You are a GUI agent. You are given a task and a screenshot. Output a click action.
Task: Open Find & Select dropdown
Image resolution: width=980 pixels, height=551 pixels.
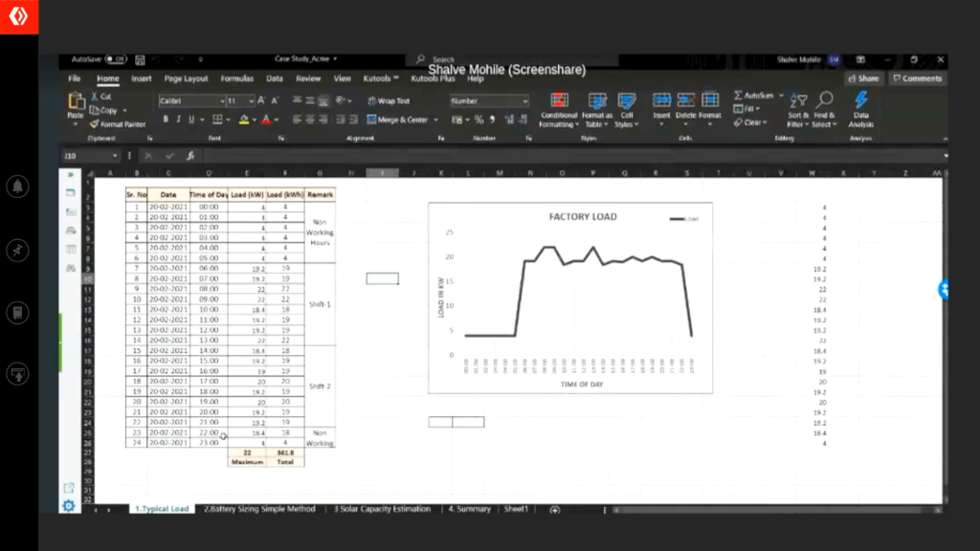[824, 111]
